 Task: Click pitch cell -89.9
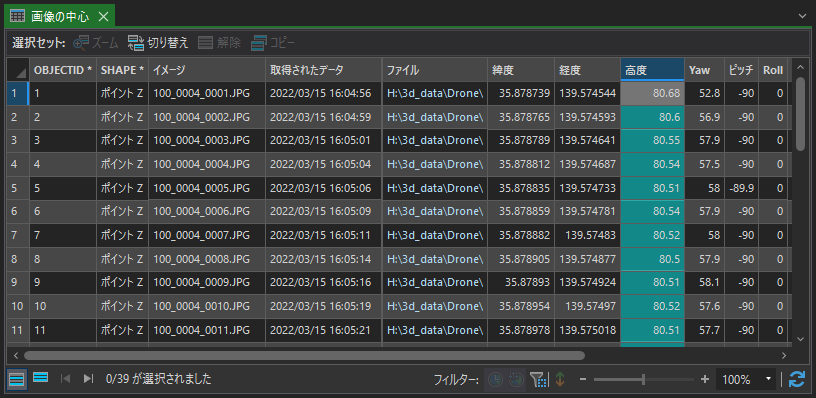click(x=742, y=188)
